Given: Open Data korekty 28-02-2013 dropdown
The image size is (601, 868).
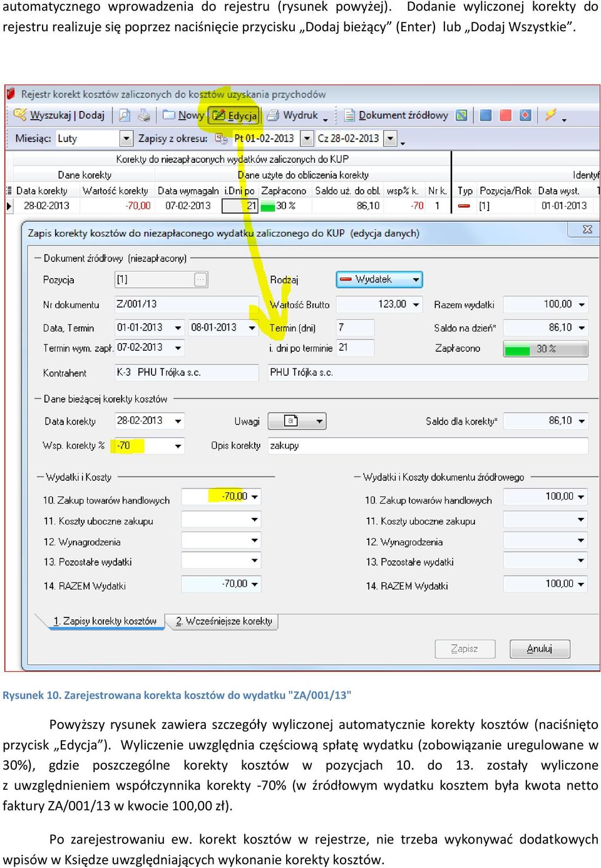Looking at the screenshot, I should coord(178,421).
